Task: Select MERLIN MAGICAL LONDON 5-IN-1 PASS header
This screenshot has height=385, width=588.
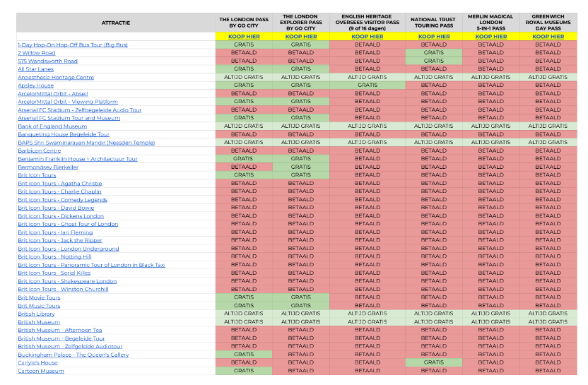Action: point(491,23)
